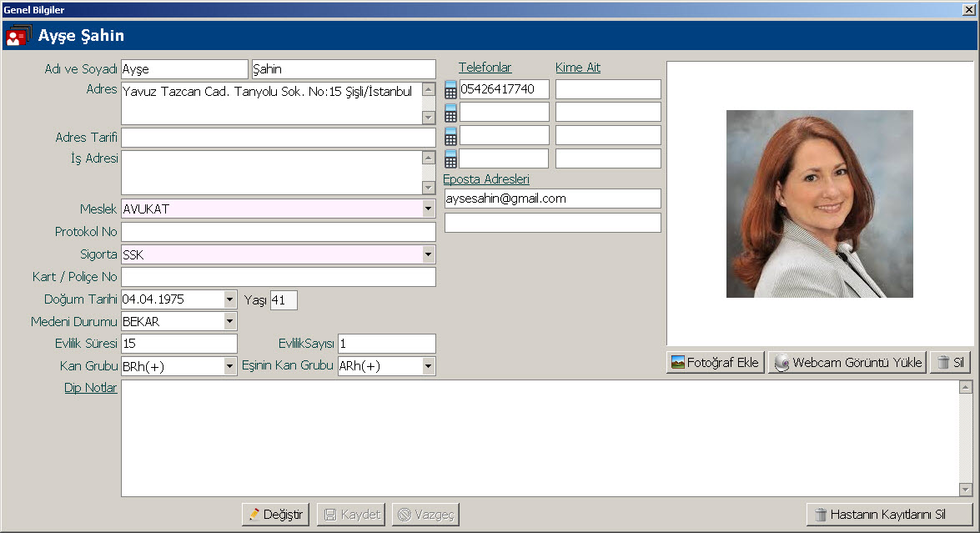Click the Eşinin Kan Grubu label
Image resolution: width=980 pixels, height=533 pixels.
pyautogui.click(x=288, y=365)
